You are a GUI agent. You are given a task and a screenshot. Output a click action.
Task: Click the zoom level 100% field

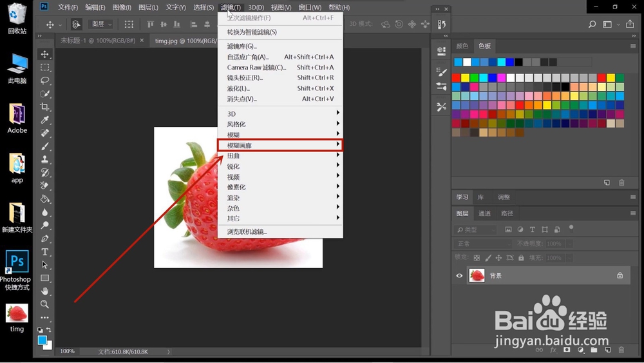point(68,351)
